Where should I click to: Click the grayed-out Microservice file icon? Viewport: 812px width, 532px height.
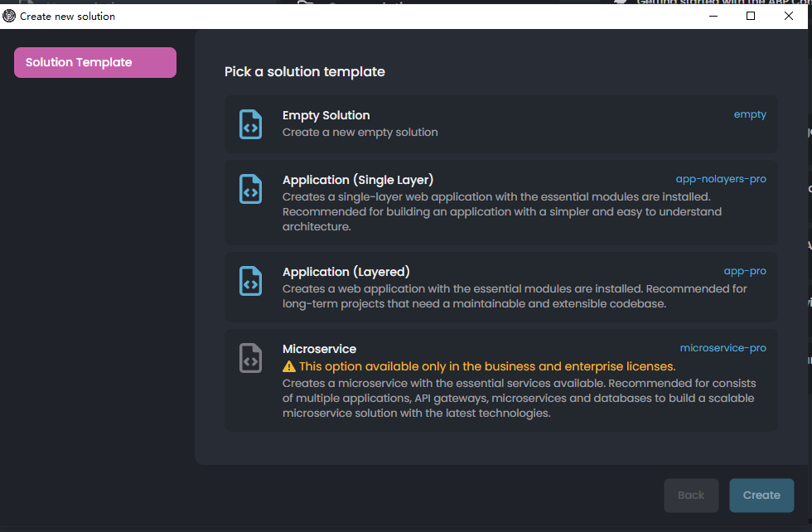[250, 358]
